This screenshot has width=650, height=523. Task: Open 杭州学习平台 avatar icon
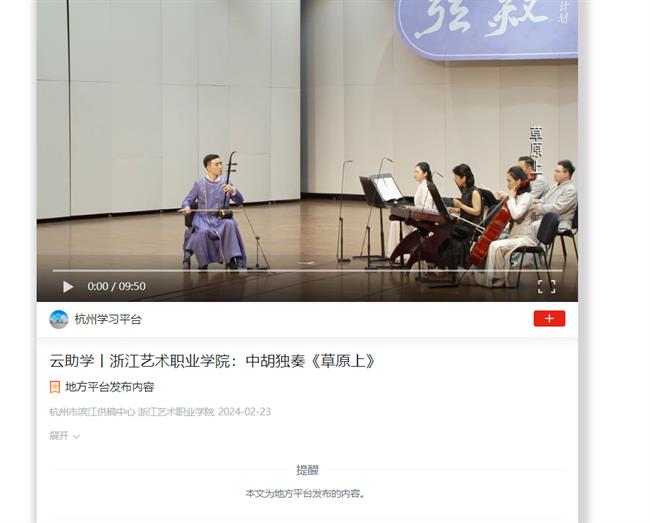58,319
